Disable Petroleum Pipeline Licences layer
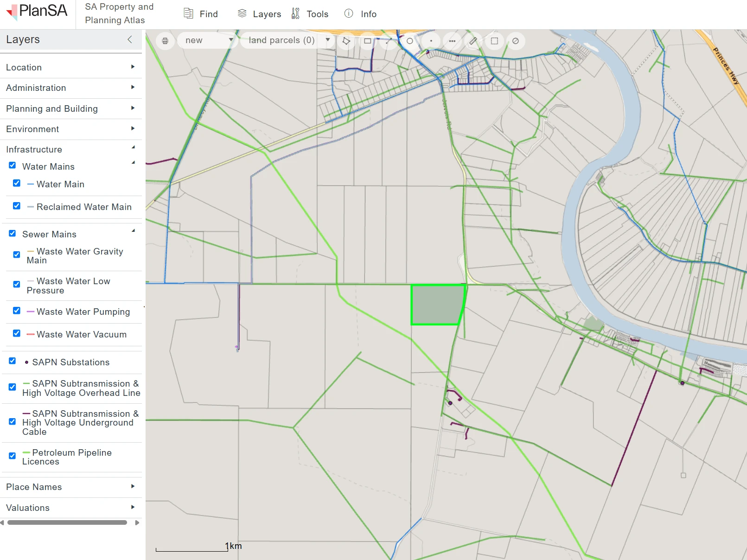Image resolution: width=747 pixels, height=560 pixels. point(13,456)
